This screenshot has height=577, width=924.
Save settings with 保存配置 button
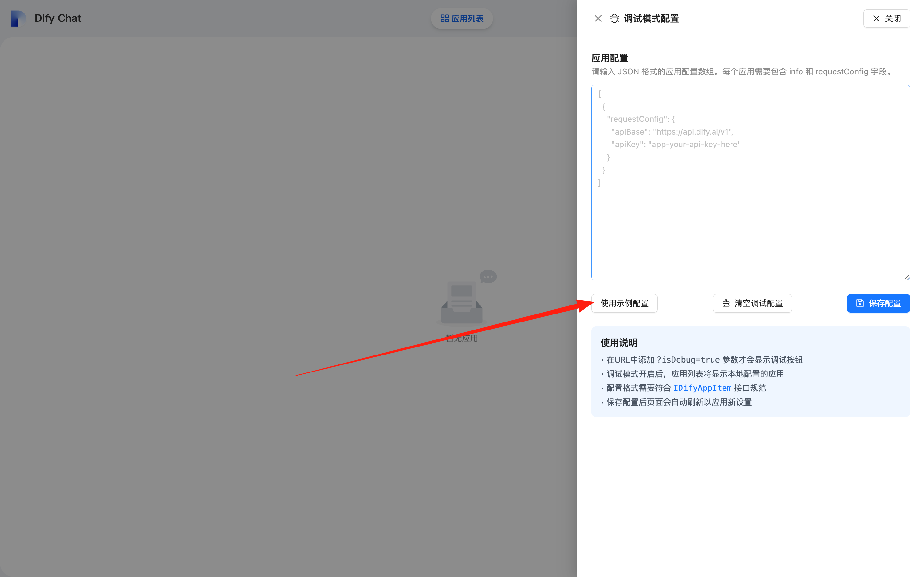coord(878,303)
